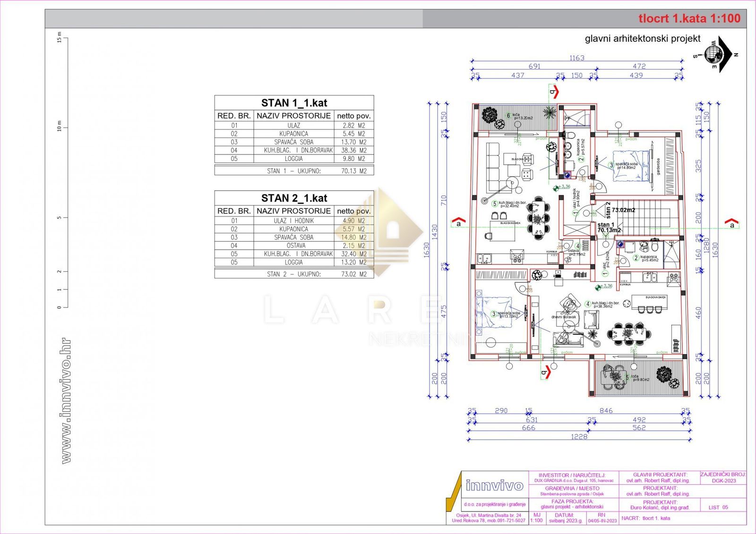Click the area value '38.36 M2'
This screenshot has height=534, width=756.
click(354, 151)
